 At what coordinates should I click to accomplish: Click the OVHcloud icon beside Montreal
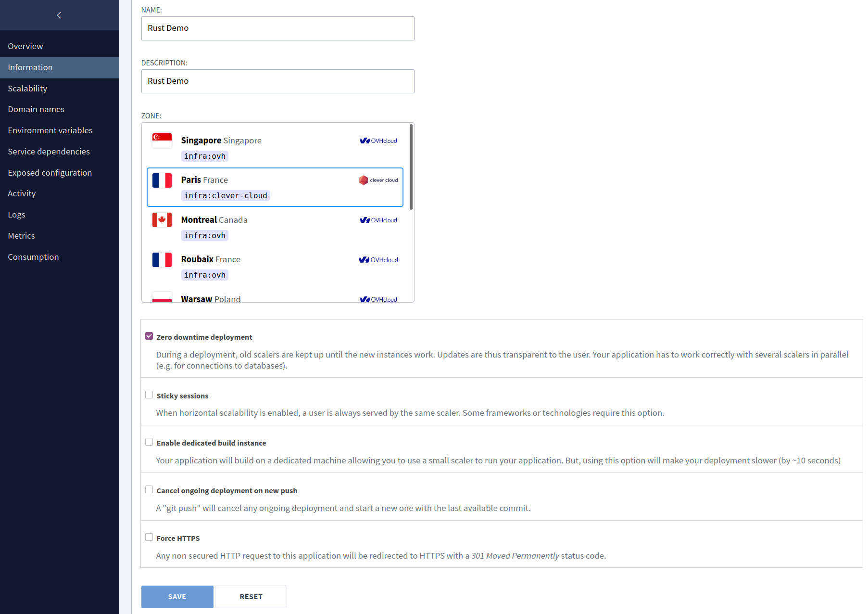[x=378, y=220]
